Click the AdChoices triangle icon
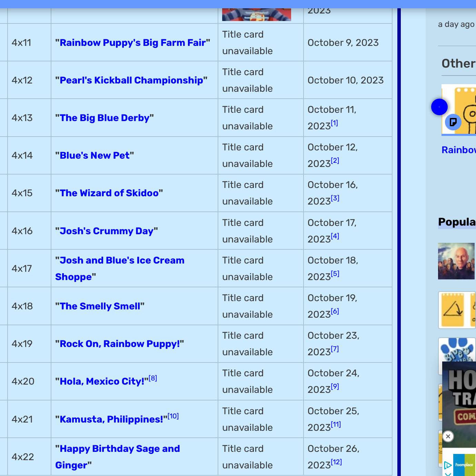This screenshot has height=476, width=476. click(x=447, y=465)
